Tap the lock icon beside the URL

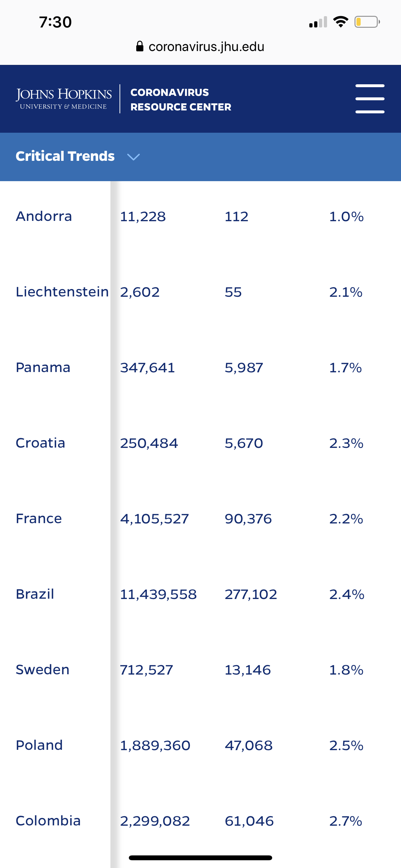point(139,46)
